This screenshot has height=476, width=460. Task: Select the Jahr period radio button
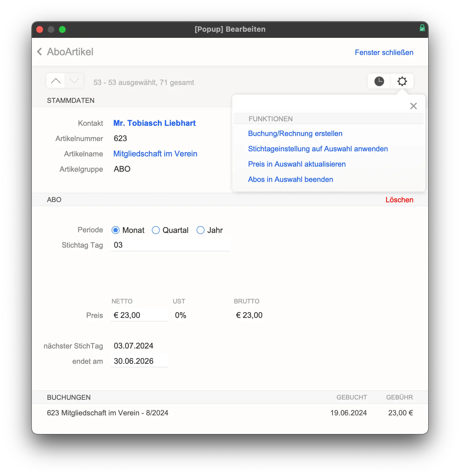[201, 230]
